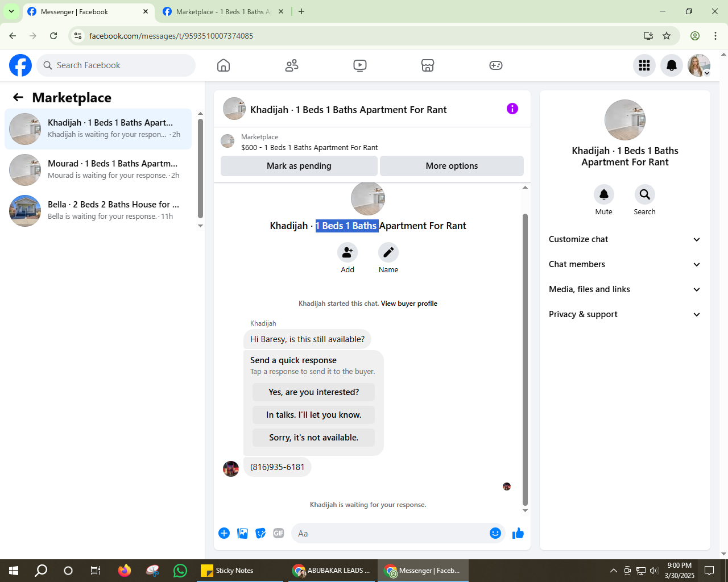Open the tab search dropdown in Chrome
The width and height of the screenshot is (728, 582).
(11, 11)
